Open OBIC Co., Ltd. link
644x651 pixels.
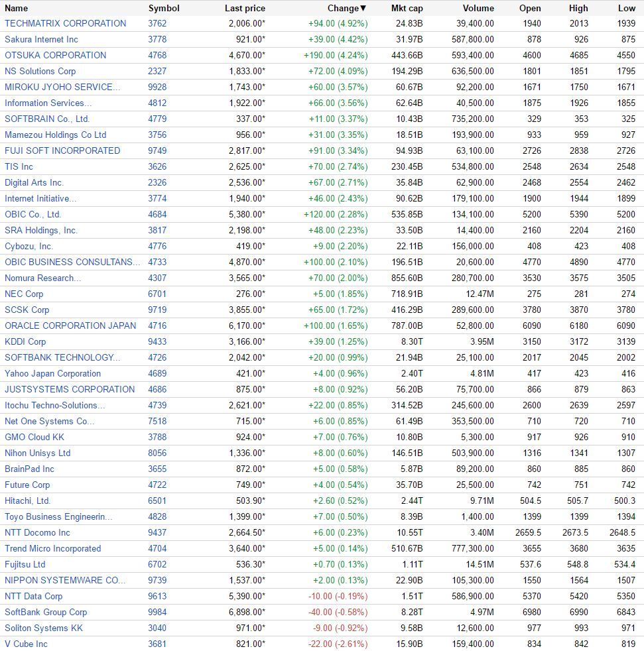pyautogui.click(x=32, y=215)
